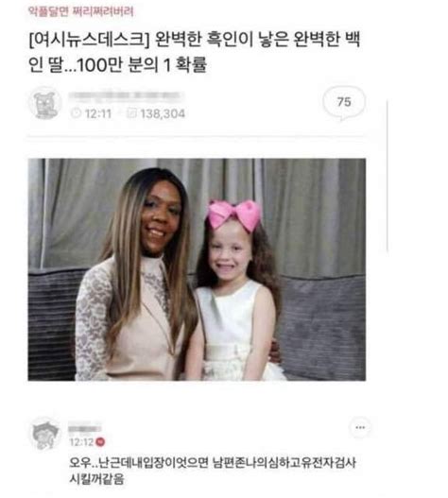Image resolution: width=448 pixels, height=498 pixels.
Task: Select the 12:11 post timestamp
Action: click(98, 113)
